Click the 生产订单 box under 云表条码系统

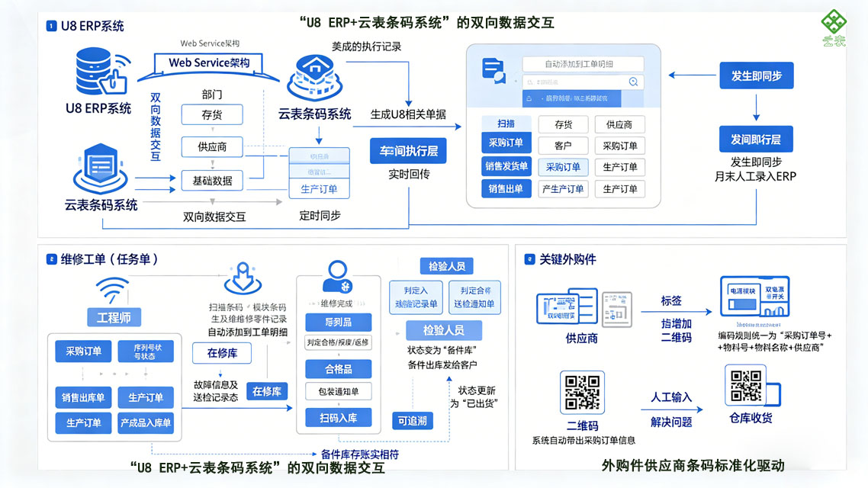[319, 188]
